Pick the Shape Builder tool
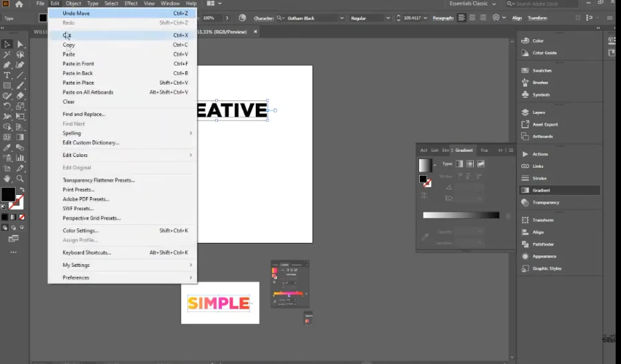 (7, 127)
